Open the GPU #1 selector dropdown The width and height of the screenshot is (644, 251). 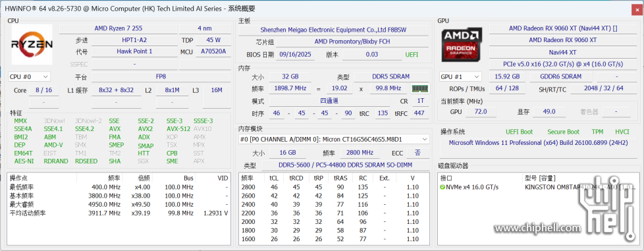460,76
